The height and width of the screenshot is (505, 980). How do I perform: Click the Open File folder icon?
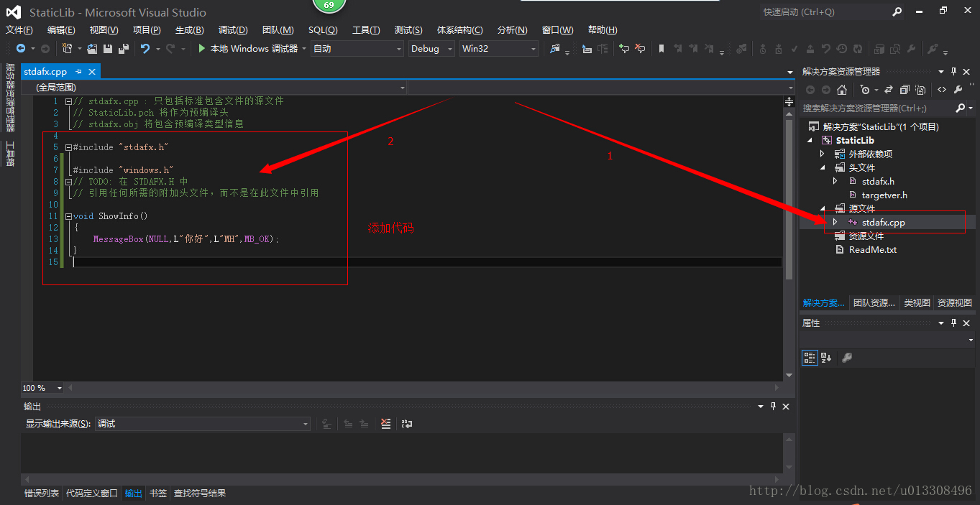(x=92, y=49)
